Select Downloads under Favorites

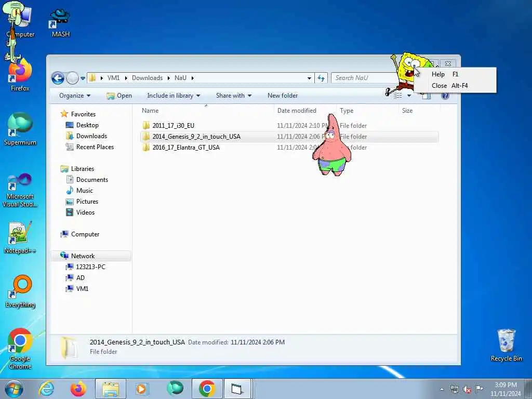tap(91, 136)
